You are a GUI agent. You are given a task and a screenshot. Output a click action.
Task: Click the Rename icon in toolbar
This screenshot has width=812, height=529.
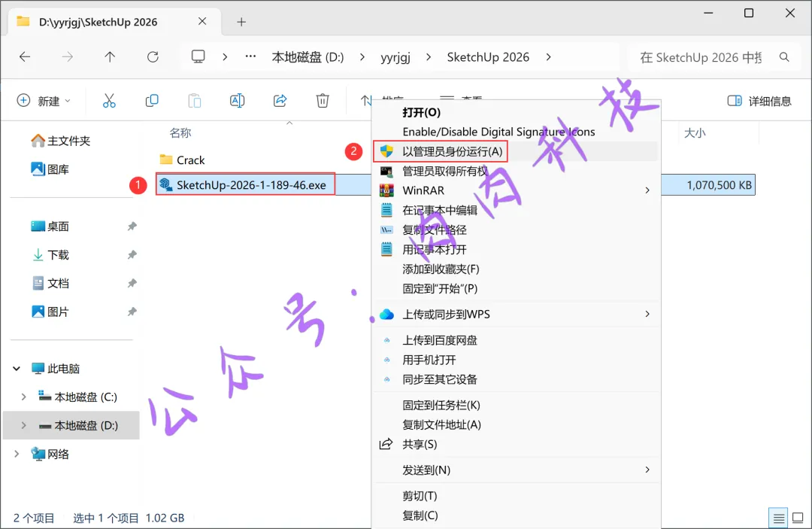tap(237, 101)
